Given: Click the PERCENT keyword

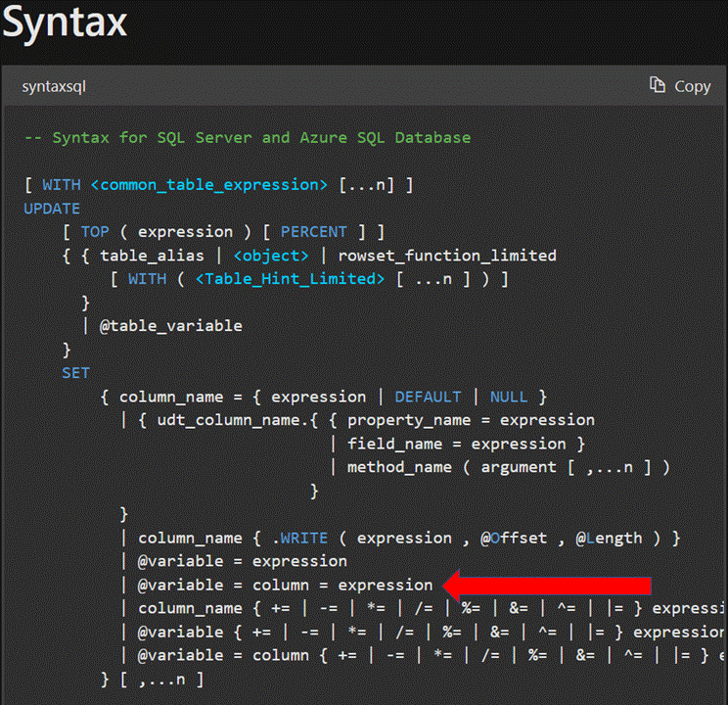Looking at the screenshot, I should pos(314,232).
